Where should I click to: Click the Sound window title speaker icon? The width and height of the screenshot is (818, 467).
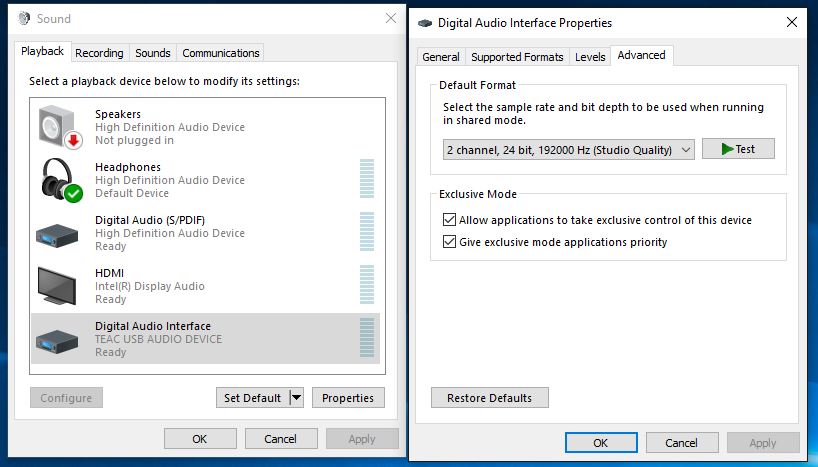[x=24, y=19]
